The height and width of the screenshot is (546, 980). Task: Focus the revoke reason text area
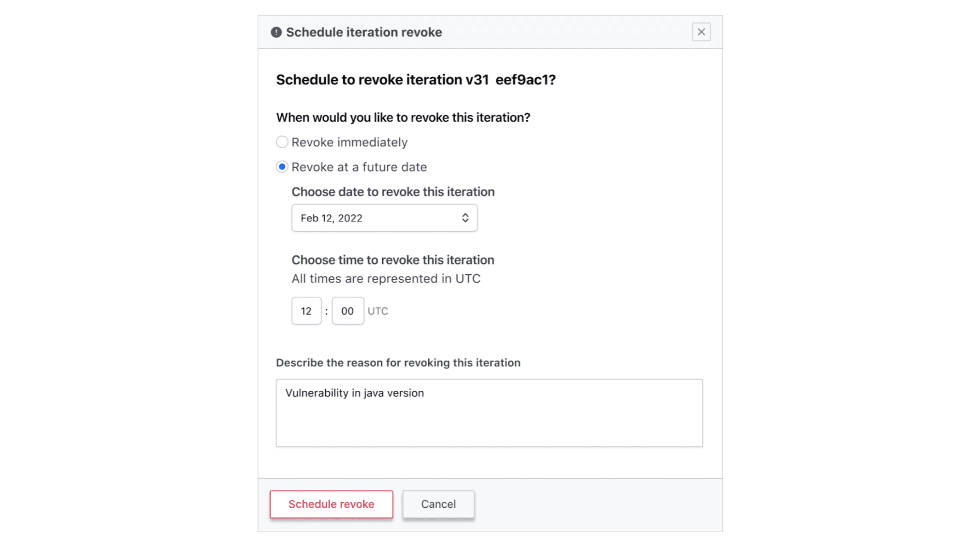489,413
